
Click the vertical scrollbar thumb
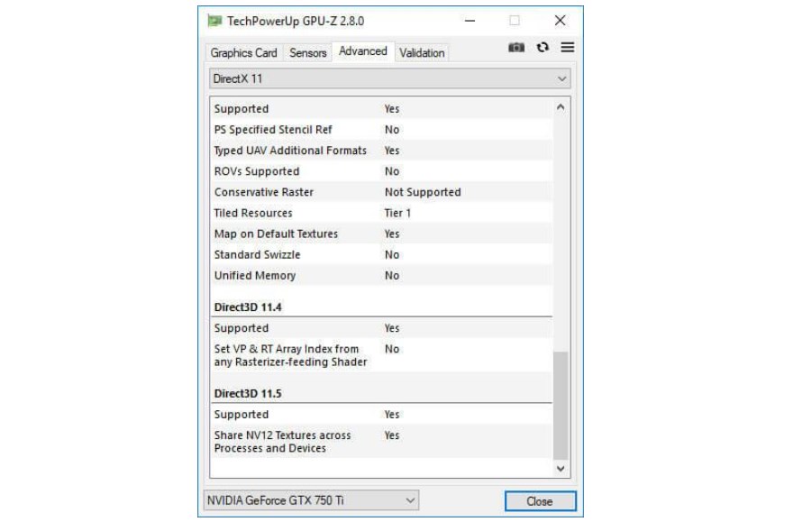click(561, 406)
